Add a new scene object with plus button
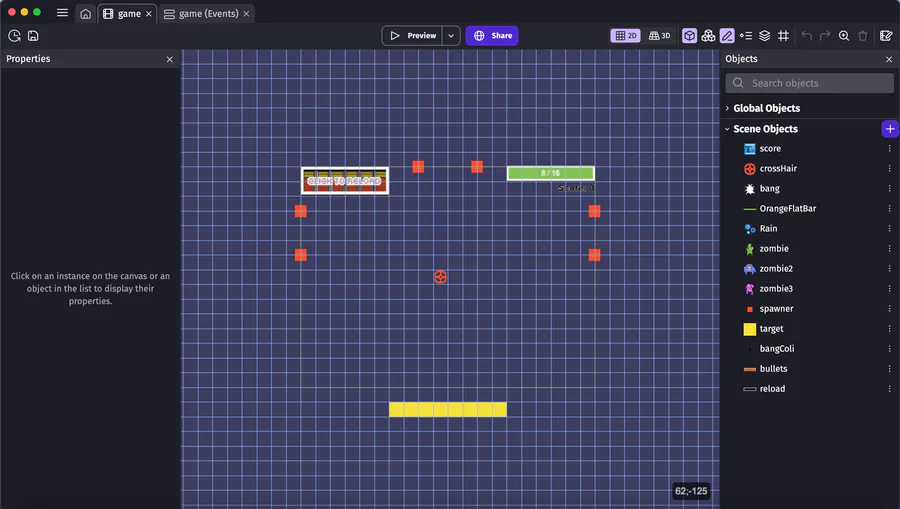The width and height of the screenshot is (900, 509). 890,129
